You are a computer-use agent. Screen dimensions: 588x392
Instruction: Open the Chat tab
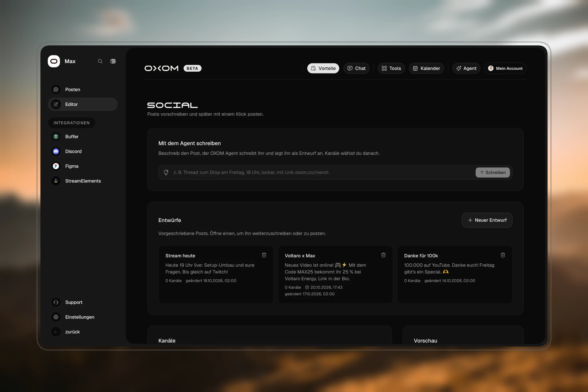pyautogui.click(x=356, y=68)
